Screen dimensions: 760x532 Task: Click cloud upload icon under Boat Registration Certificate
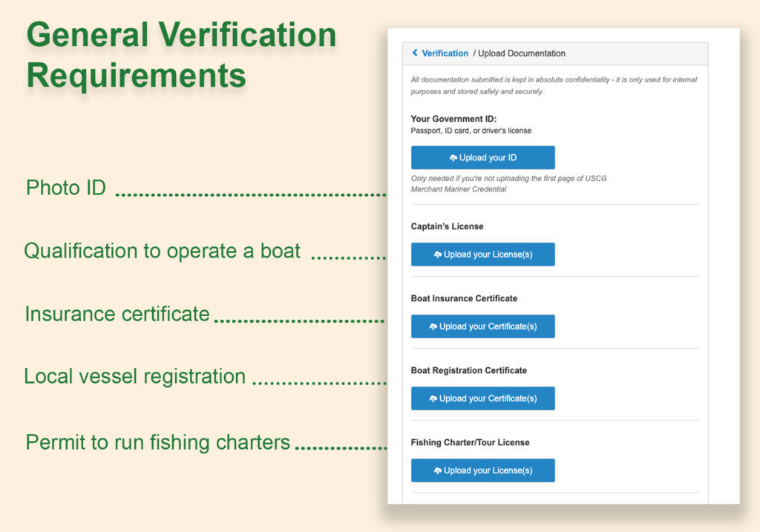point(433,398)
